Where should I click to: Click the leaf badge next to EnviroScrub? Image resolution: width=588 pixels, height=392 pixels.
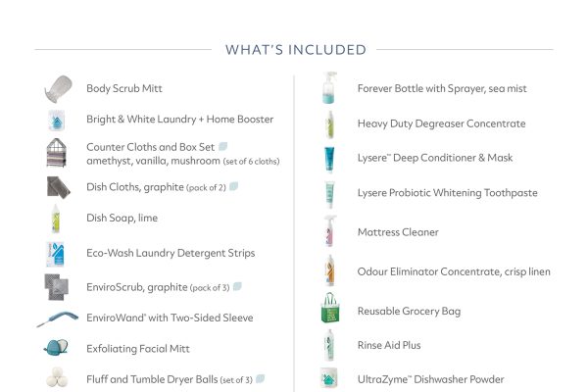tap(237, 286)
